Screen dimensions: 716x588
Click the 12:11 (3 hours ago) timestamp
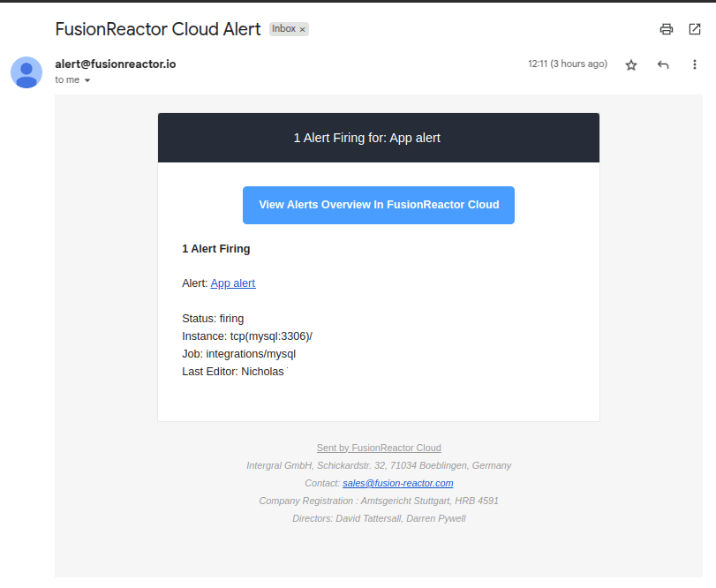click(x=568, y=64)
